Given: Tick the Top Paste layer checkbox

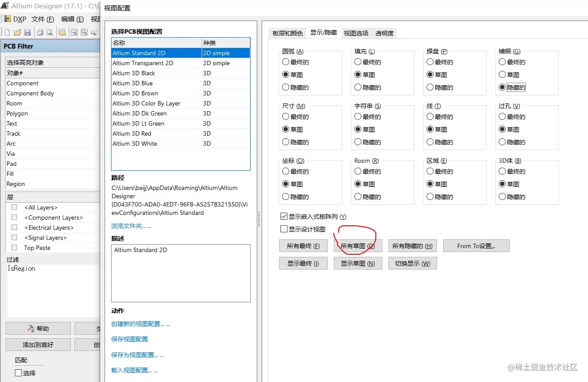Looking at the screenshot, I should (x=14, y=248).
